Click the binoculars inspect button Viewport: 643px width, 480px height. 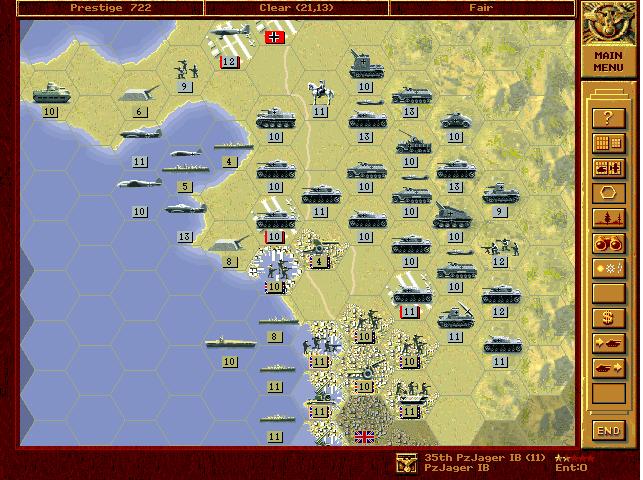609,244
